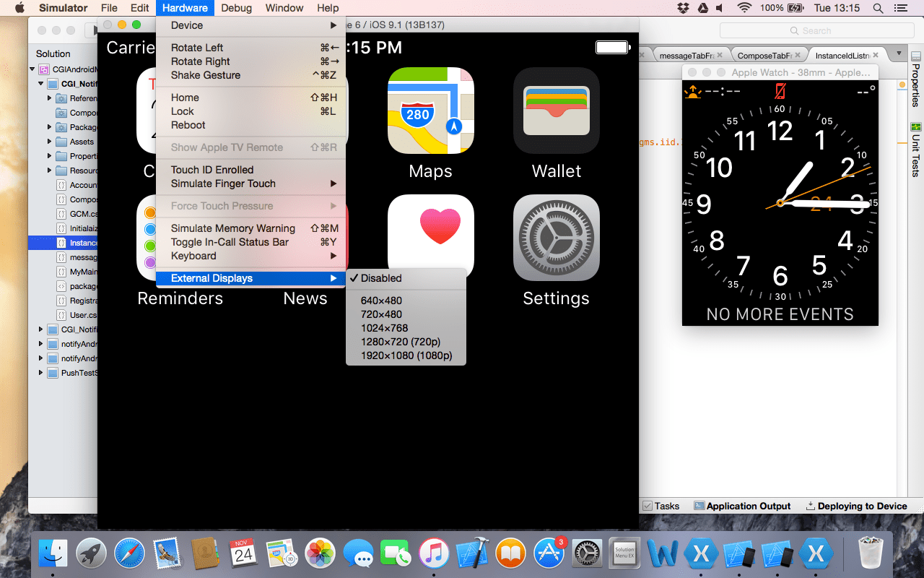Toggle In-Call Status Bar
The width and height of the screenshot is (924, 578).
(250, 242)
